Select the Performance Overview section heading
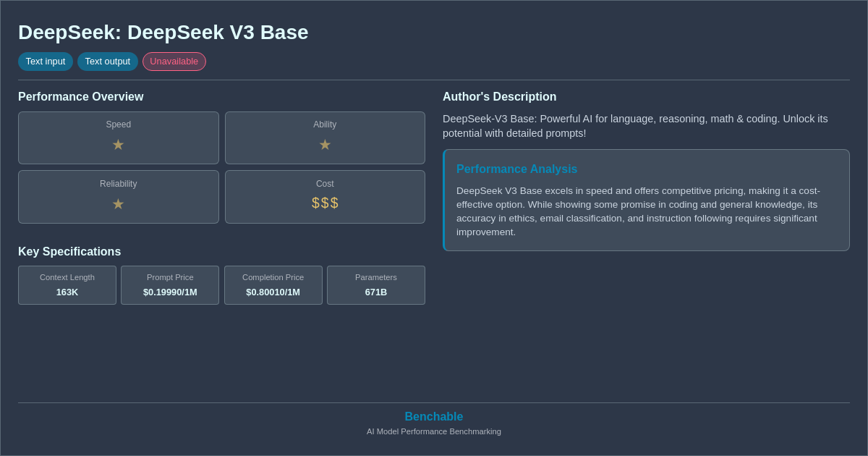This screenshot has height=456, width=868. [x=80, y=96]
